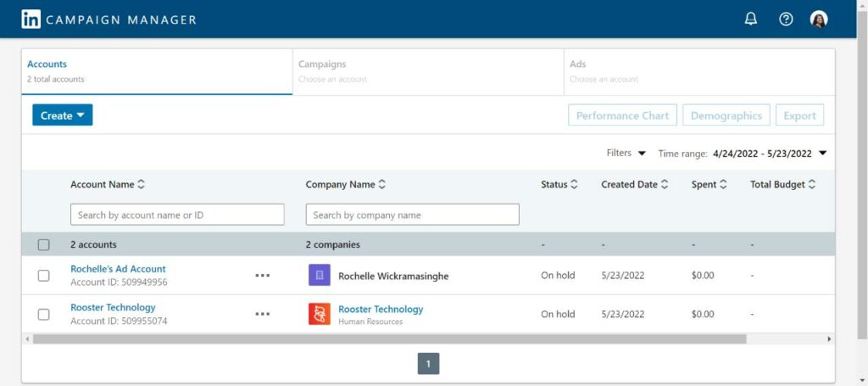The image size is (868, 386).
Task: Click the "Human Resources" industry label
Action: click(x=370, y=322)
